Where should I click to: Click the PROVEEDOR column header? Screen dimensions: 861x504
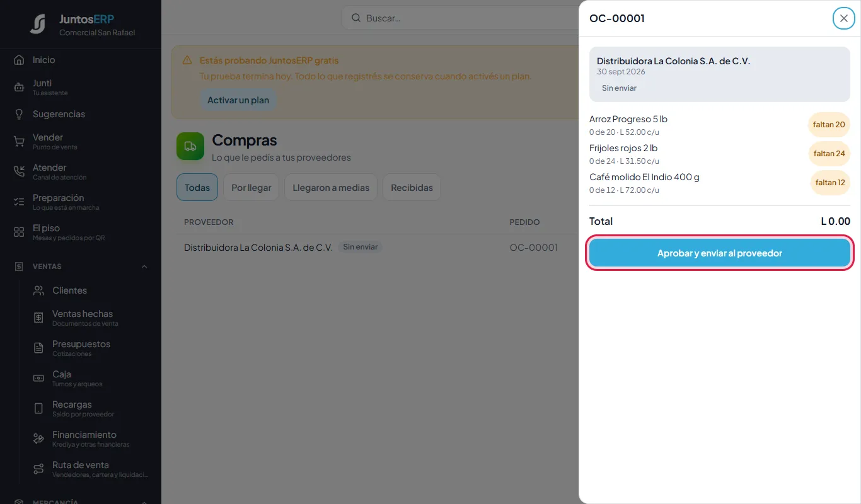tap(209, 222)
